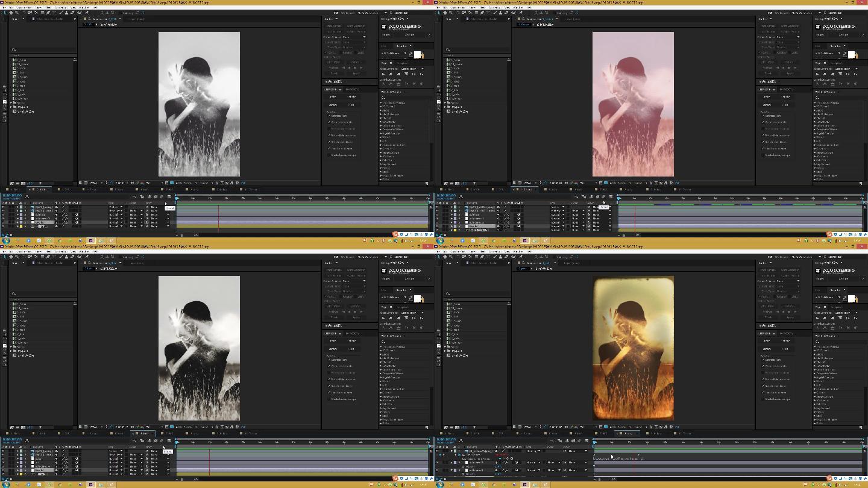
Task: Select the Rectangle shape tool in bottom-left window
Action: tap(43, 257)
